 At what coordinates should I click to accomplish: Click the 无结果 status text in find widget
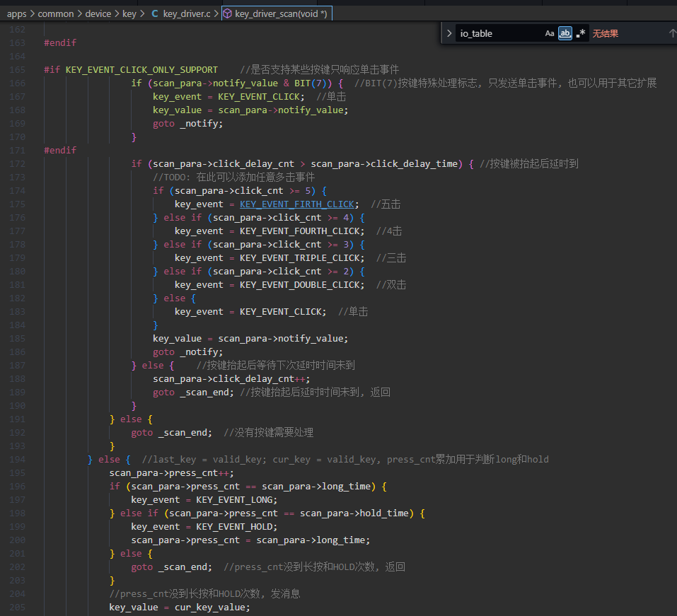pyautogui.click(x=606, y=33)
